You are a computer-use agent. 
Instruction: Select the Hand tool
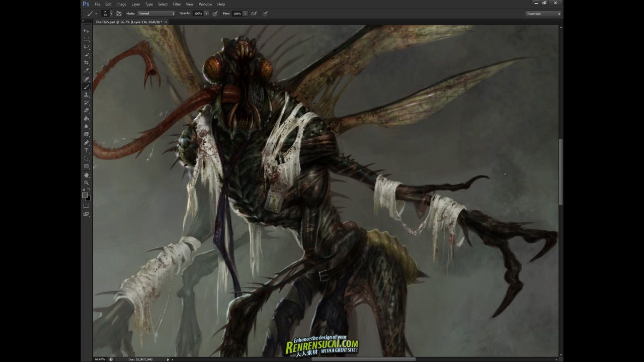87,175
